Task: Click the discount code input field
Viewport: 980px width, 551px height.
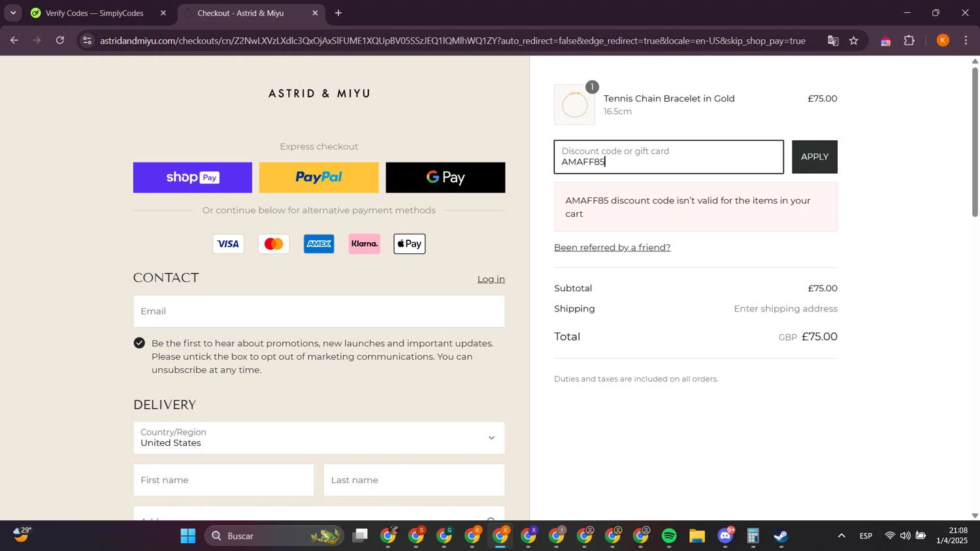Action: 669,157
